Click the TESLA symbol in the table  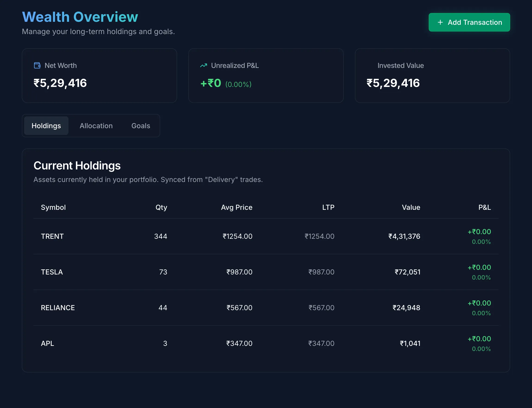pyautogui.click(x=52, y=272)
